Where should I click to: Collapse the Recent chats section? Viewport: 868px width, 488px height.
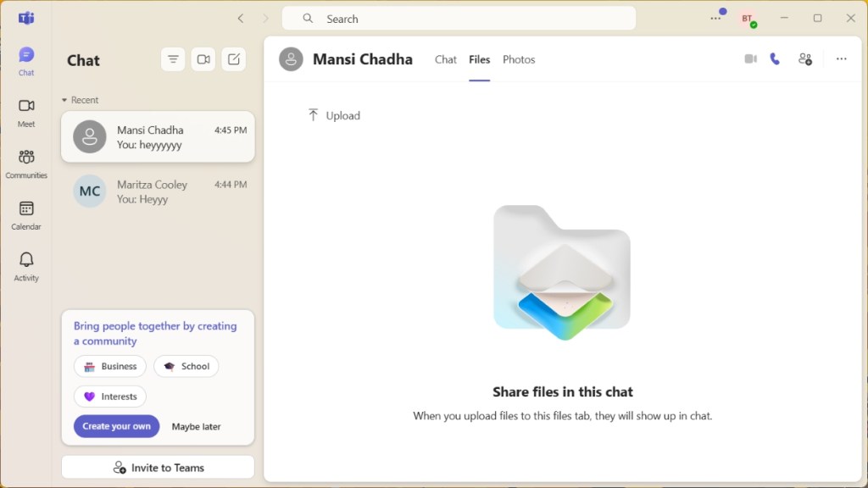(64, 100)
